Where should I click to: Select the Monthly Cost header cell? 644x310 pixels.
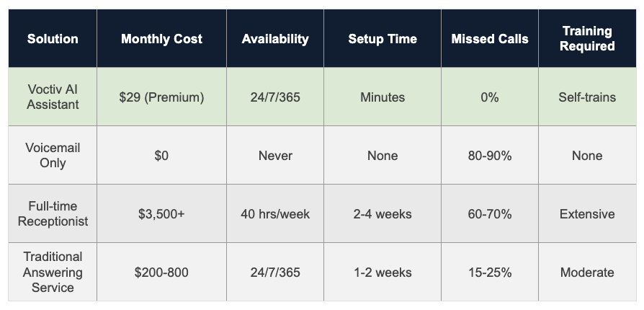[x=162, y=39]
